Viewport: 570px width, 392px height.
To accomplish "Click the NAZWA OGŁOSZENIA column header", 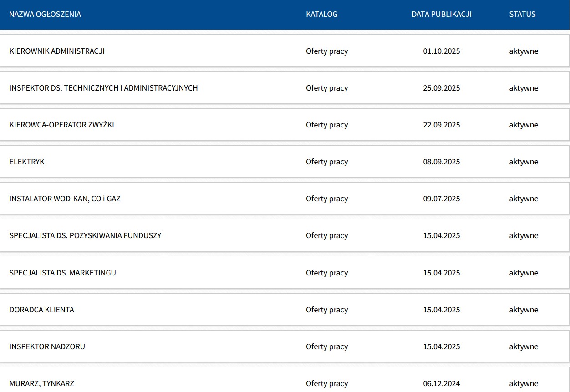I will tap(45, 14).
